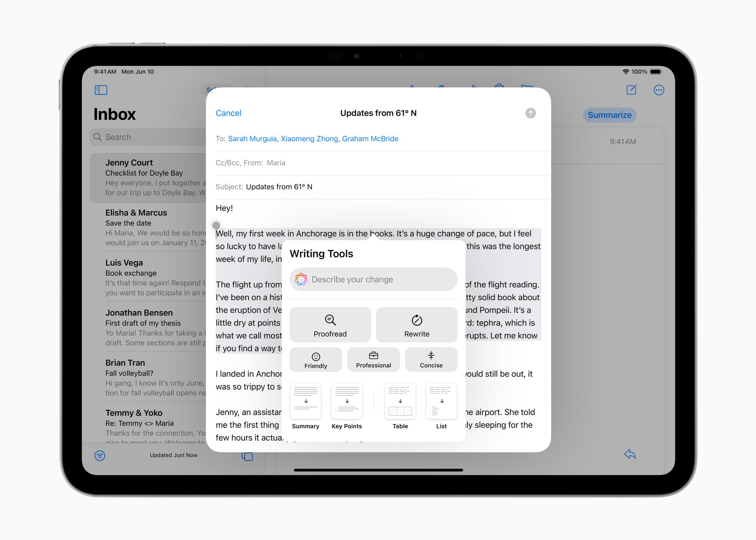Click Cancel to dismiss compose window

[229, 112]
